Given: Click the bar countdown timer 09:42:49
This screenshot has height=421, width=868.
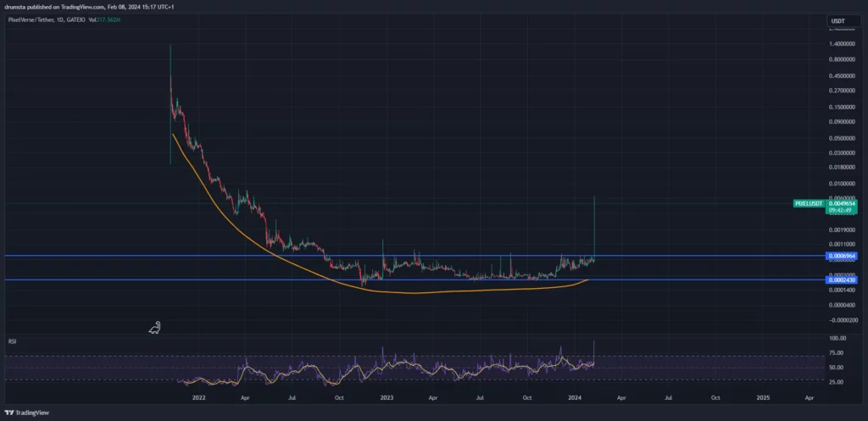Looking at the screenshot, I should pos(842,210).
